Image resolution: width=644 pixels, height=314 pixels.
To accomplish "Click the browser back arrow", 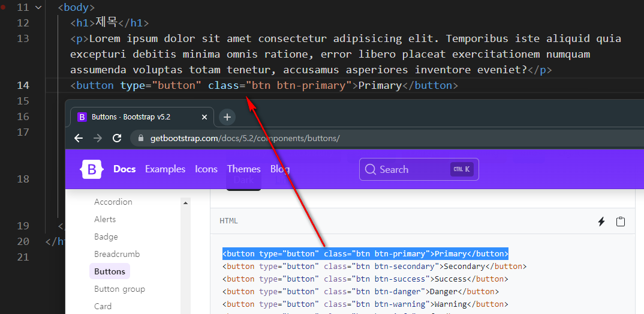I will tap(79, 138).
